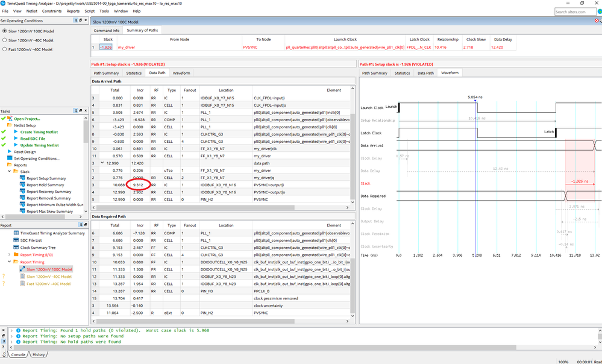Click the search altera.com input field
This screenshot has height=364, width=602.
click(575, 11)
